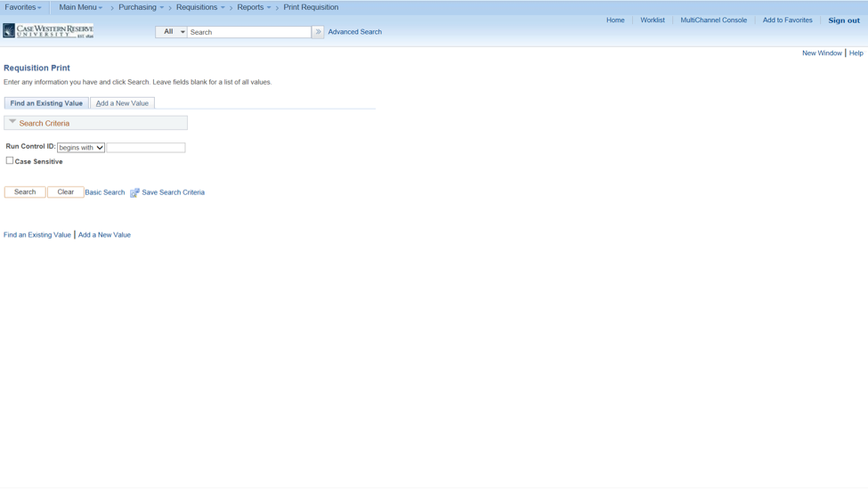
Task: Click the Save Search Criteria icon
Action: 134,192
